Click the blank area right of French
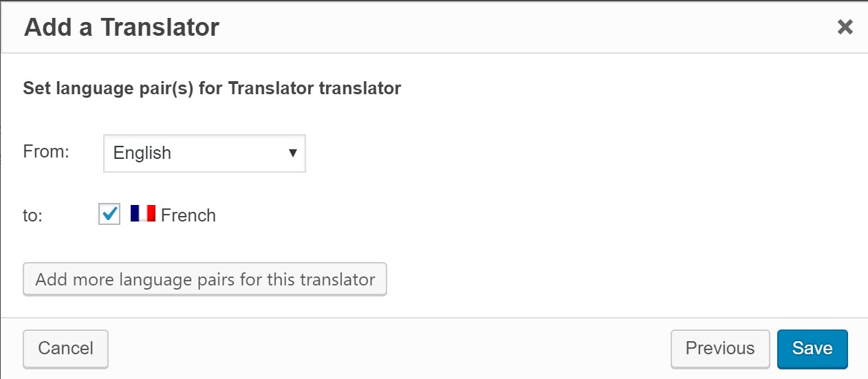Viewport: 868px width, 379px height. pos(481,215)
